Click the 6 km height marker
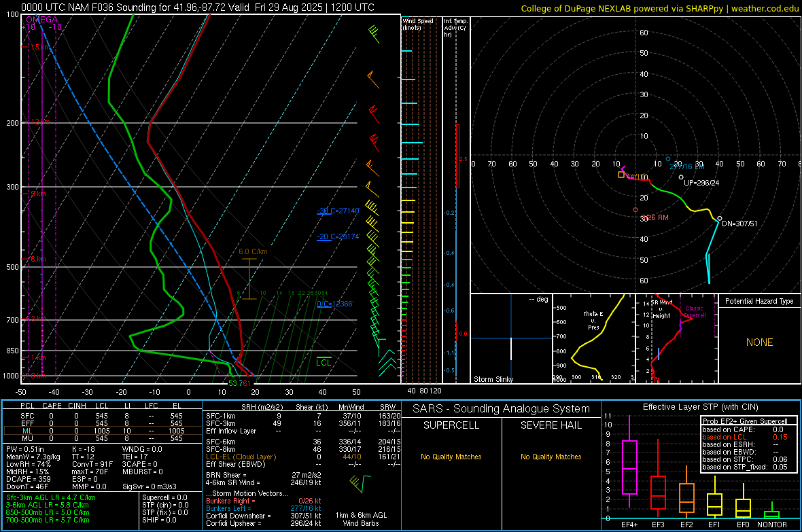Image resolution: width=802 pixels, height=532 pixels. pyautogui.click(x=38, y=259)
